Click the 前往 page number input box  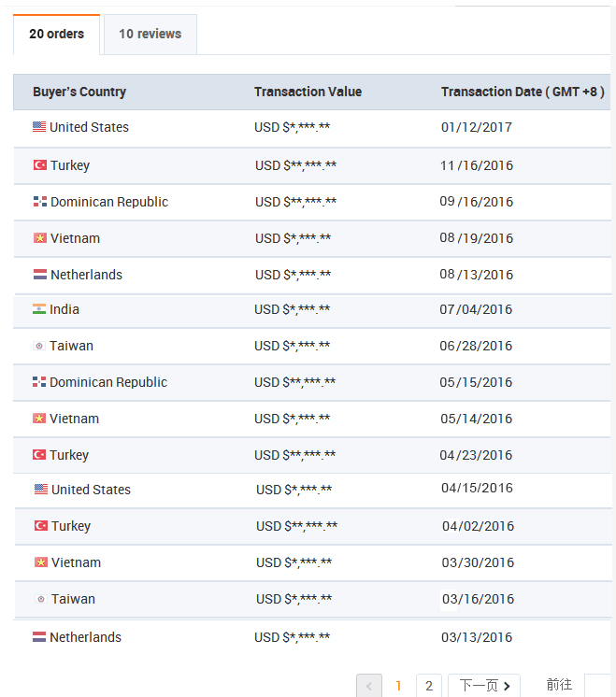[598, 686]
